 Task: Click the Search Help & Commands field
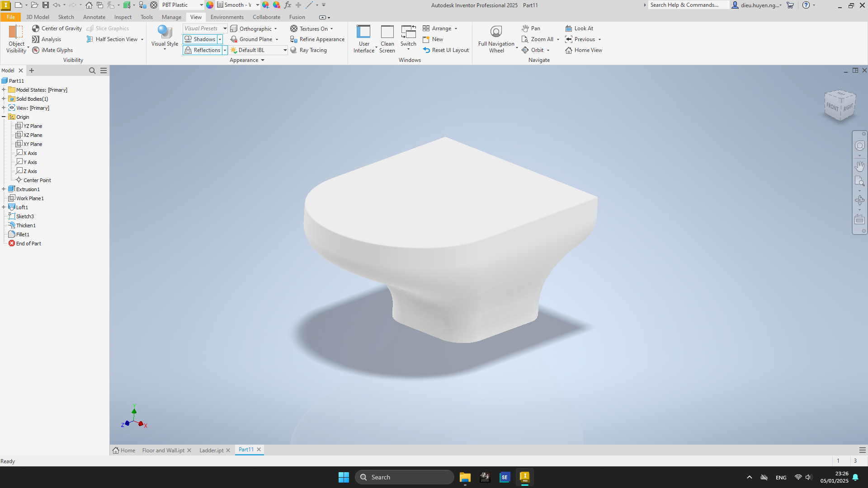(x=689, y=5)
